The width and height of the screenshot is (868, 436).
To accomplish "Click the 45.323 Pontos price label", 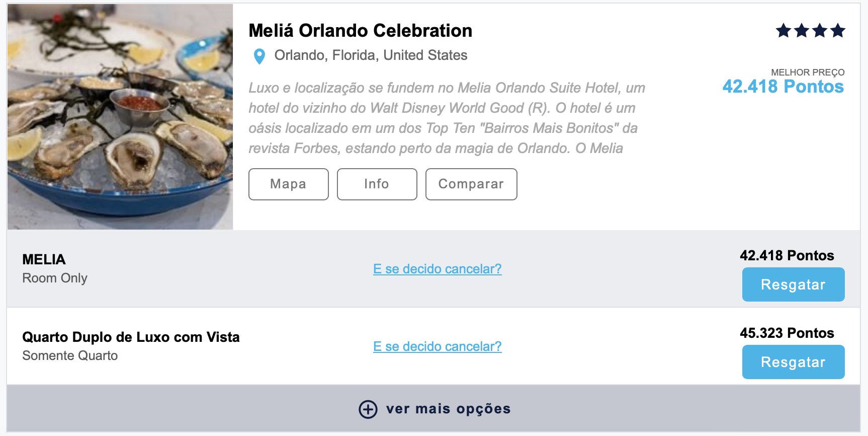I will 787,333.
